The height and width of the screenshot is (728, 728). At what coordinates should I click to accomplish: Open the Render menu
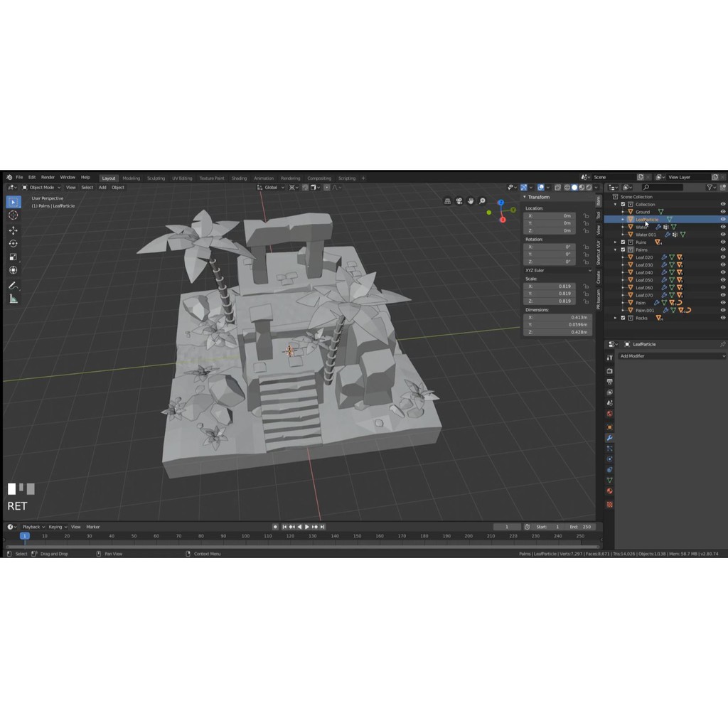click(x=48, y=177)
